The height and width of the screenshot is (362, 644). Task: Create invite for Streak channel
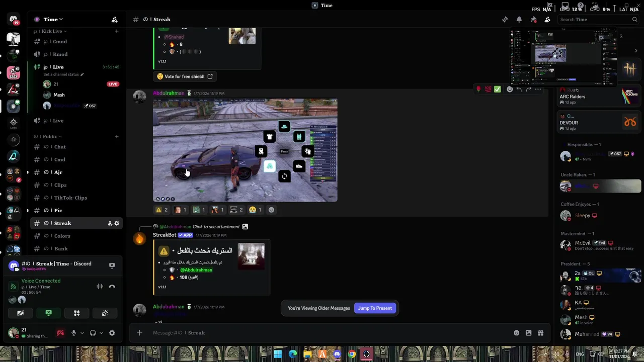tap(110, 223)
